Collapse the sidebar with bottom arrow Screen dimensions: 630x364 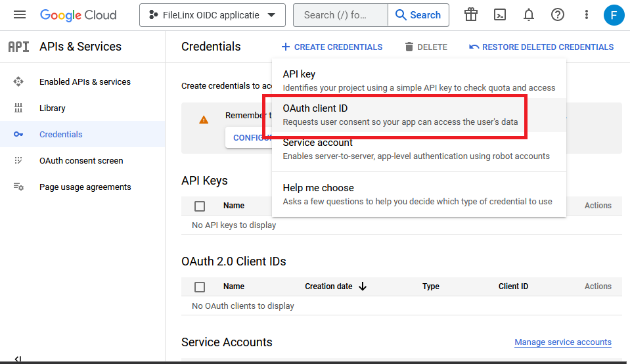click(x=18, y=359)
